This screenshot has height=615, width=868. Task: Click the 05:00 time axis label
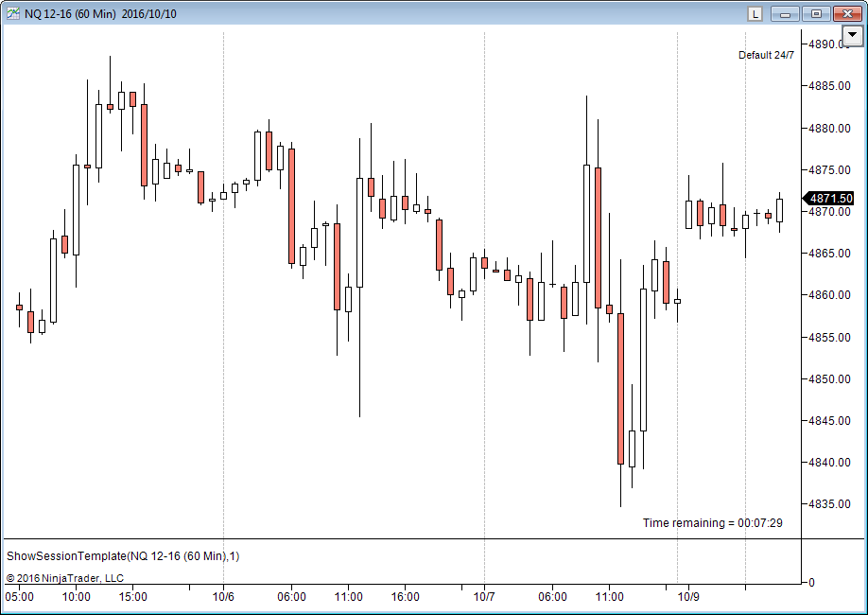tap(19, 597)
